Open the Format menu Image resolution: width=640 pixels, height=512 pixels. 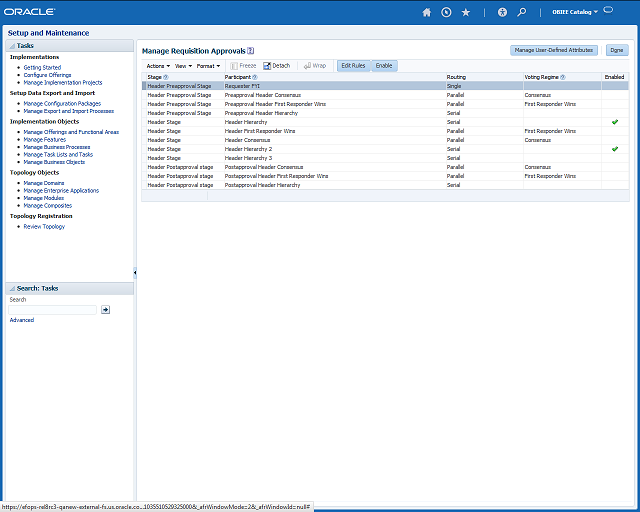[x=208, y=66]
